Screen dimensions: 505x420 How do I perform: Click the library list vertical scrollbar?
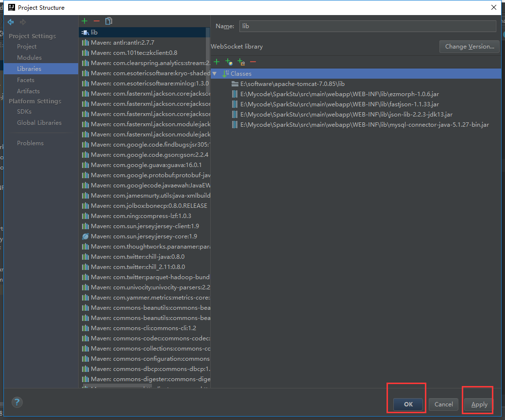pyautogui.click(x=208, y=61)
